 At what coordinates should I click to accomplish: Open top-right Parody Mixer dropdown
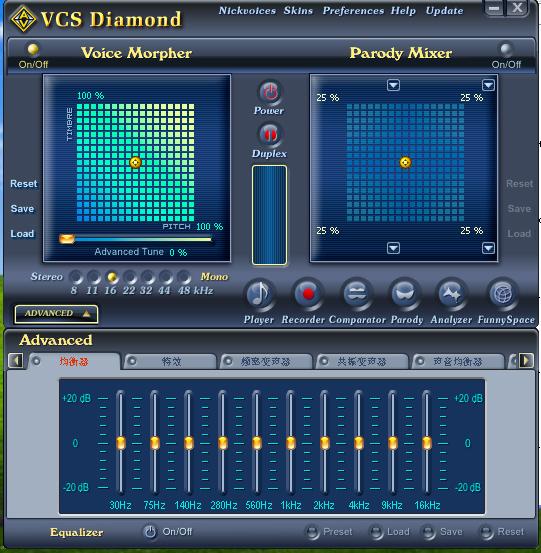pos(488,85)
